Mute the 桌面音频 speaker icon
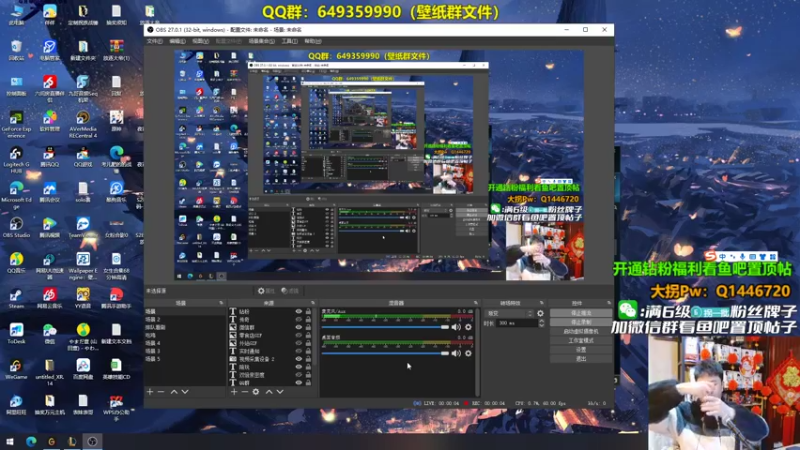Viewport: 800px width, 450px height. point(456,353)
